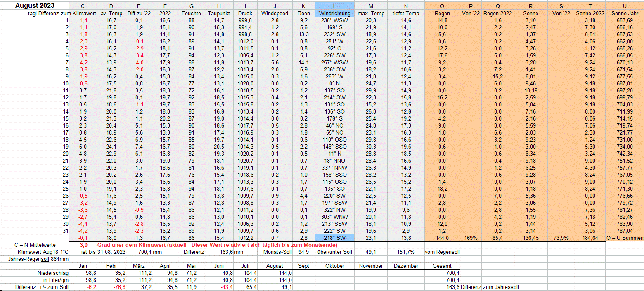Click the pressure cell '999,8'
Screen dimensions: 644x291
(x=245, y=20)
